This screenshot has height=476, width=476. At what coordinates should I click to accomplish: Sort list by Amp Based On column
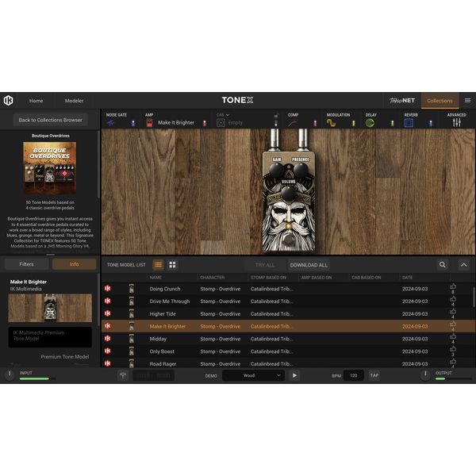click(317, 278)
